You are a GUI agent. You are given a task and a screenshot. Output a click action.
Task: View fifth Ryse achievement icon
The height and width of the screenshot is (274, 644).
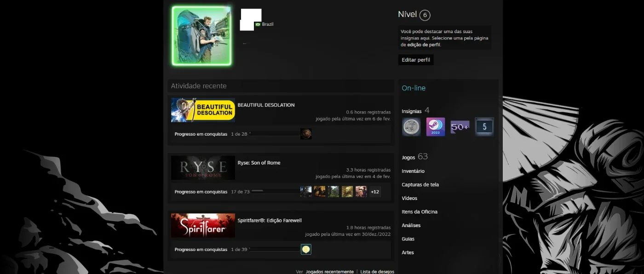(361, 192)
